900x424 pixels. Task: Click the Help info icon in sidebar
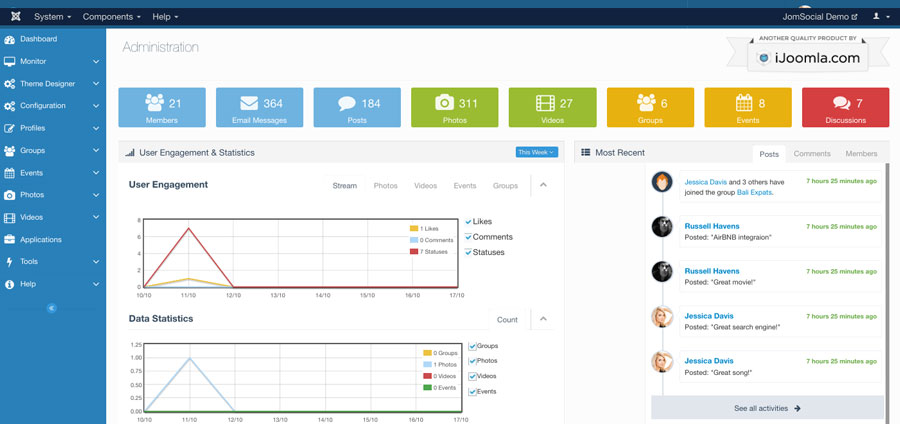9,284
